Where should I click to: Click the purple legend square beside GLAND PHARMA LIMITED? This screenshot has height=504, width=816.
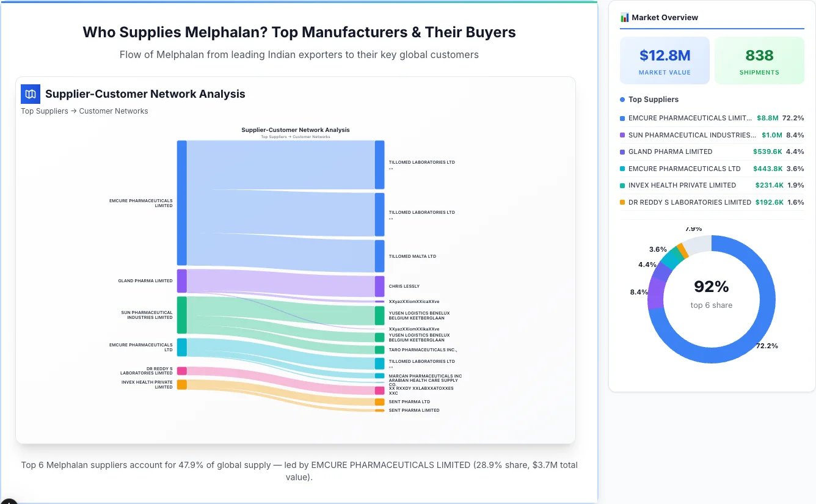(x=623, y=152)
